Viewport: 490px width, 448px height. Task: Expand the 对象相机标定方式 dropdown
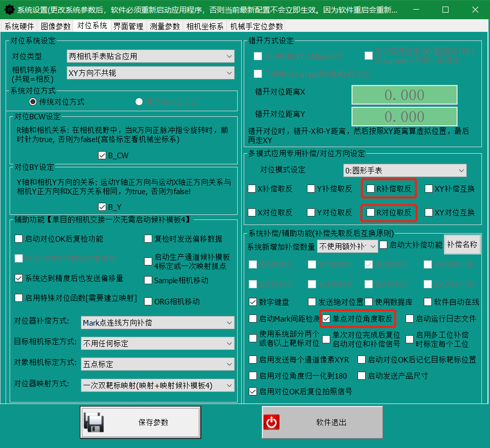157,364
